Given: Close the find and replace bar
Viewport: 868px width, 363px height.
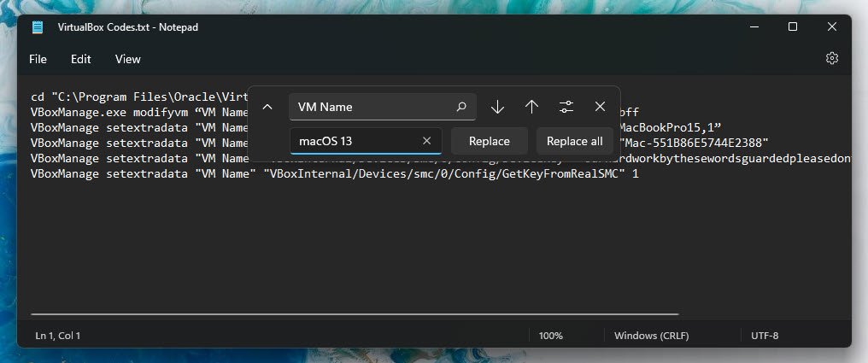Looking at the screenshot, I should pos(600,107).
